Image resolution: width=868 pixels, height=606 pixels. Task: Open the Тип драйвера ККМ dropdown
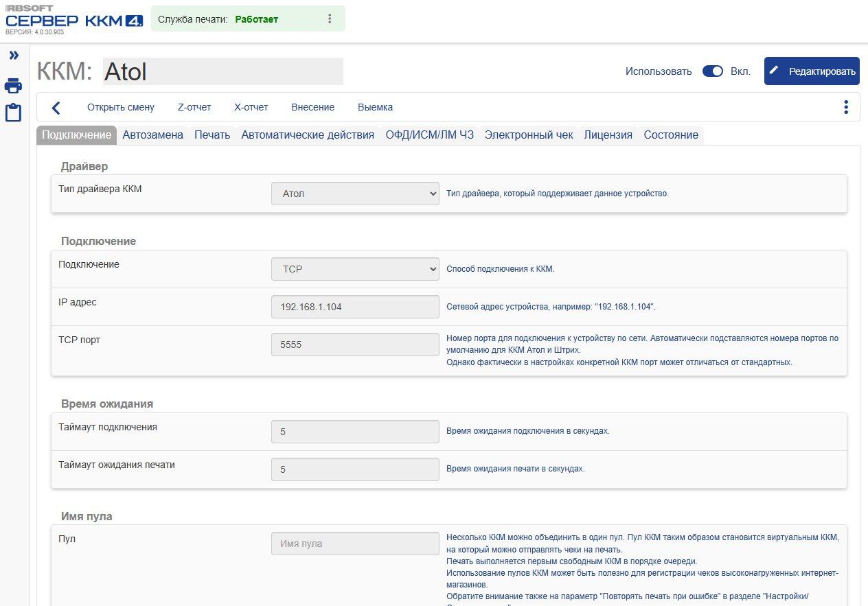[356, 194]
